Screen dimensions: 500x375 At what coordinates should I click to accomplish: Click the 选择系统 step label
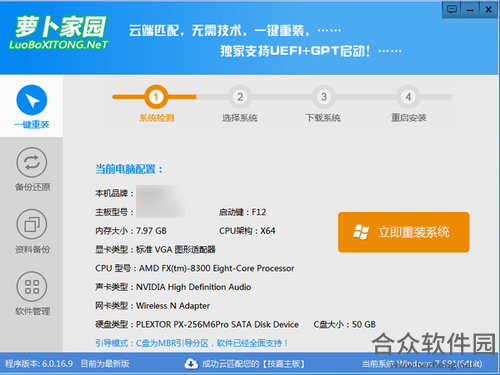tap(240, 118)
